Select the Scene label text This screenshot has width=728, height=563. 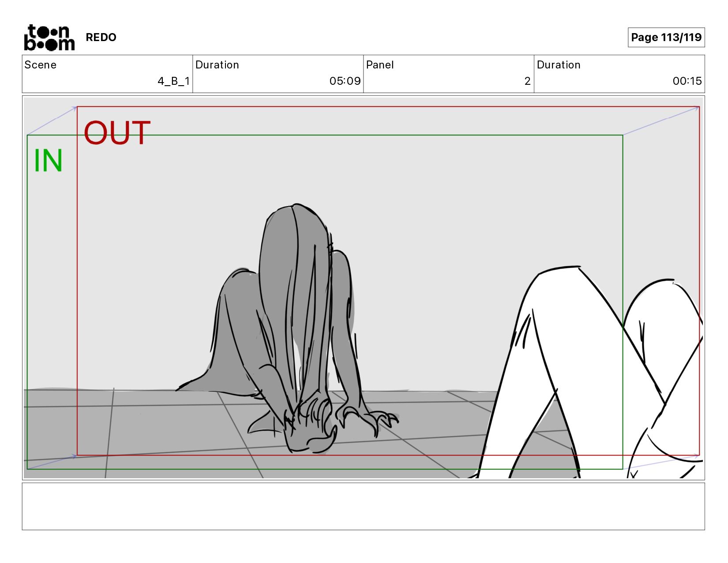click(x=41, y=65)
